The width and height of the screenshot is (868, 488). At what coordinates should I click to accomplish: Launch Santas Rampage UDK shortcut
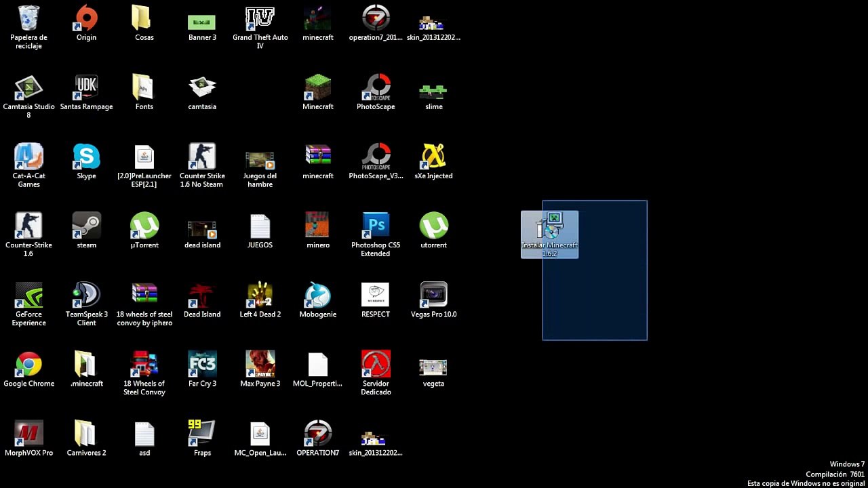pyautogui.click(x=86, y=93)
